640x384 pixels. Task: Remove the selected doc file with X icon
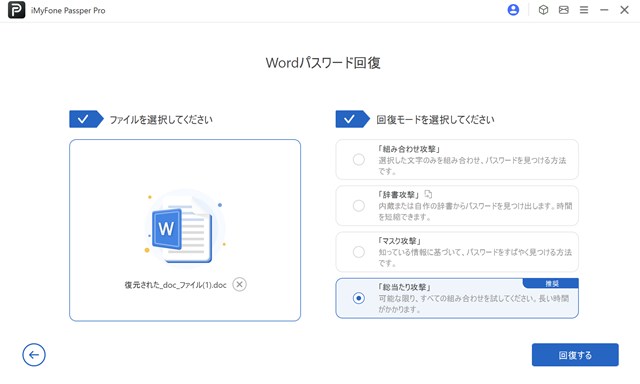240,284
